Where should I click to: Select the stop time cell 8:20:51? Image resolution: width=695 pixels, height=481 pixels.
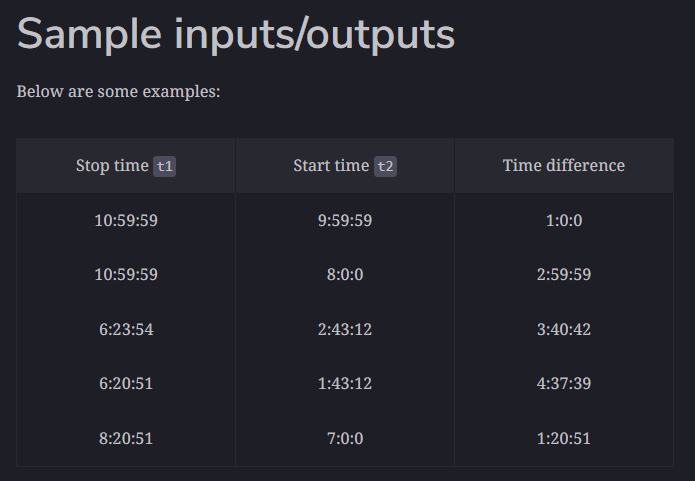[126, 438]
